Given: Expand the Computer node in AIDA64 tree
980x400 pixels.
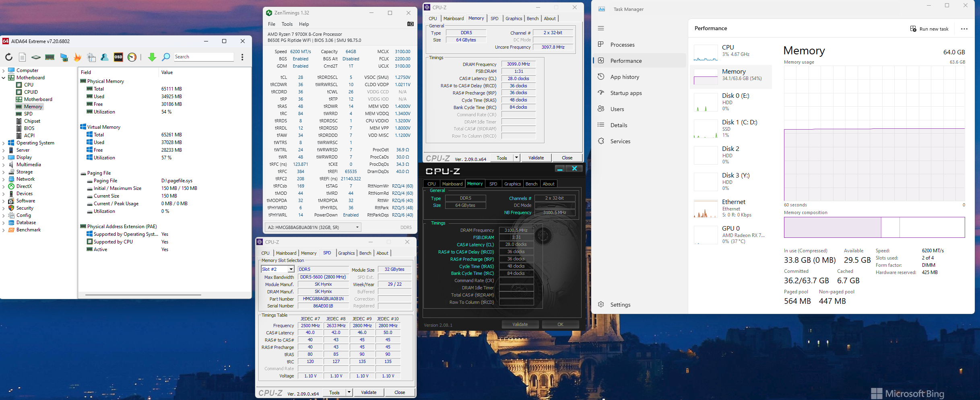Looking at the screenshot, I should click(x=4, y=70).
